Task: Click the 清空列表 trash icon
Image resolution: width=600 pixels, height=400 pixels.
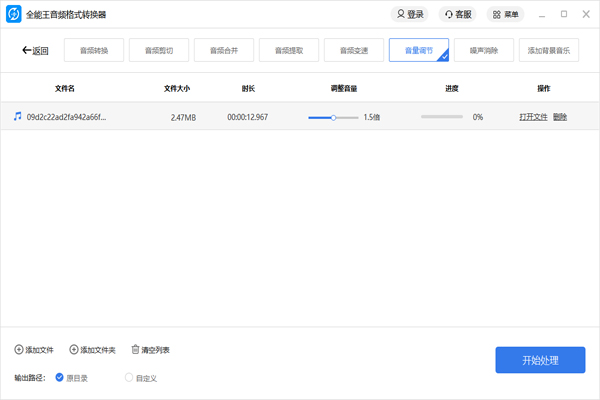Action: coord(135,350)
